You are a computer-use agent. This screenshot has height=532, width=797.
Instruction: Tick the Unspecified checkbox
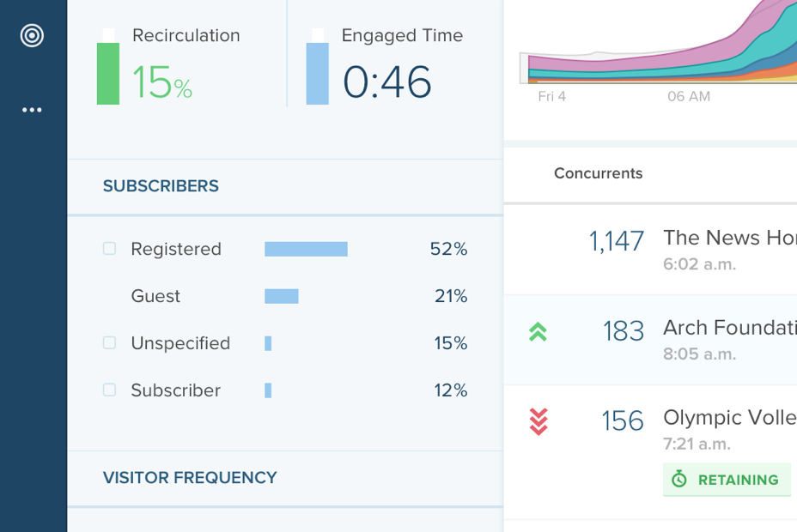(x=109, y=343)
